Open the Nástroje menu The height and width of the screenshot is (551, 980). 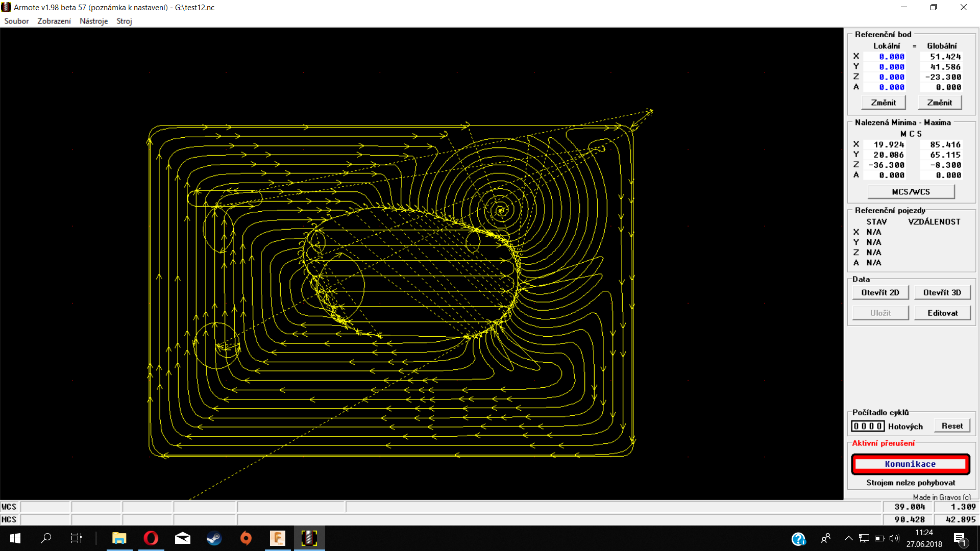tap(93, 21)
